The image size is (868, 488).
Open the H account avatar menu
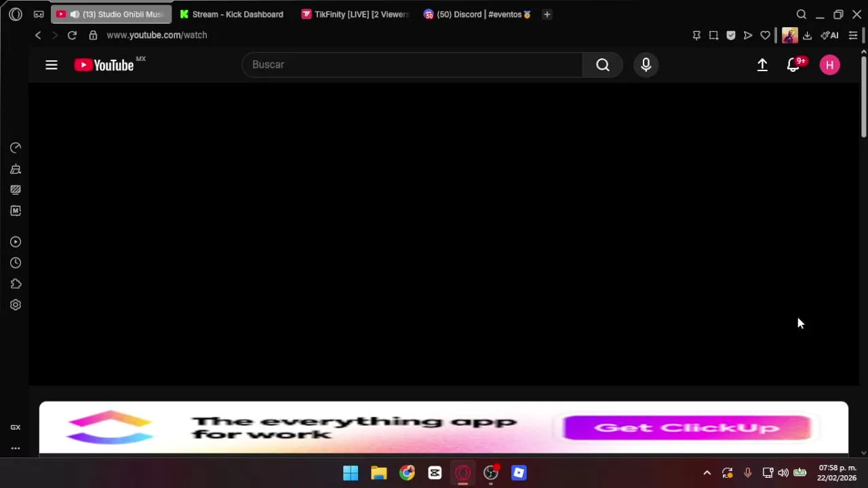pyautogui.click(x=829, y=65)
